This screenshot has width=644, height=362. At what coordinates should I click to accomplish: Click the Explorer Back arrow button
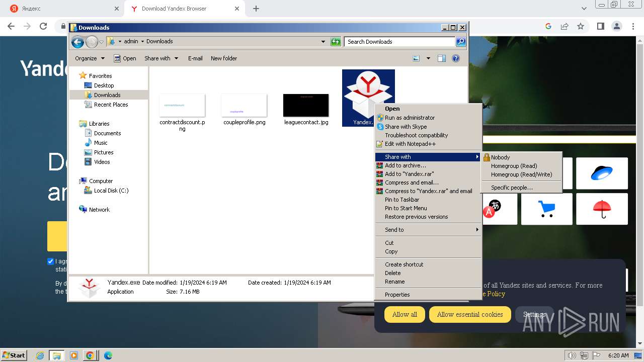77,42
